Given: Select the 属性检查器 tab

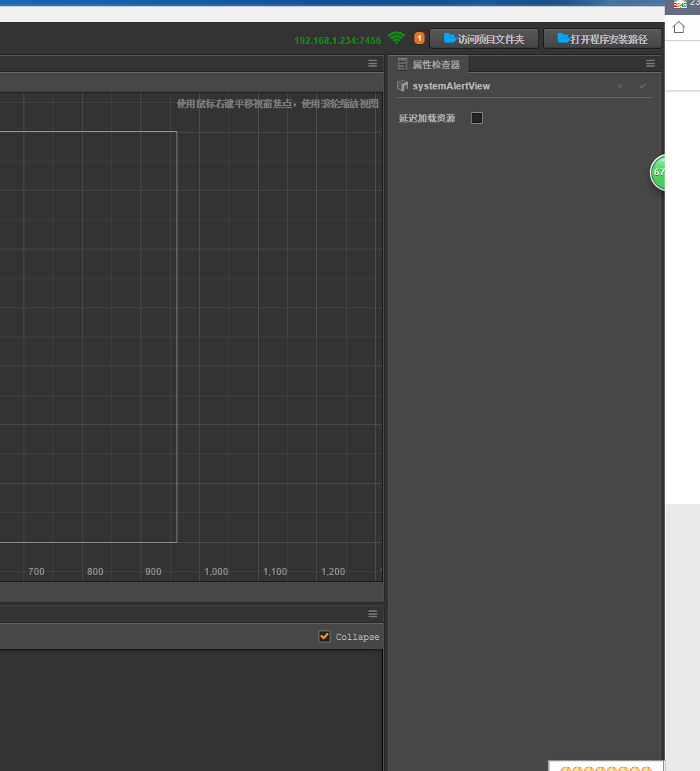Looking at the screenshot, I should [x=428, y=64].
